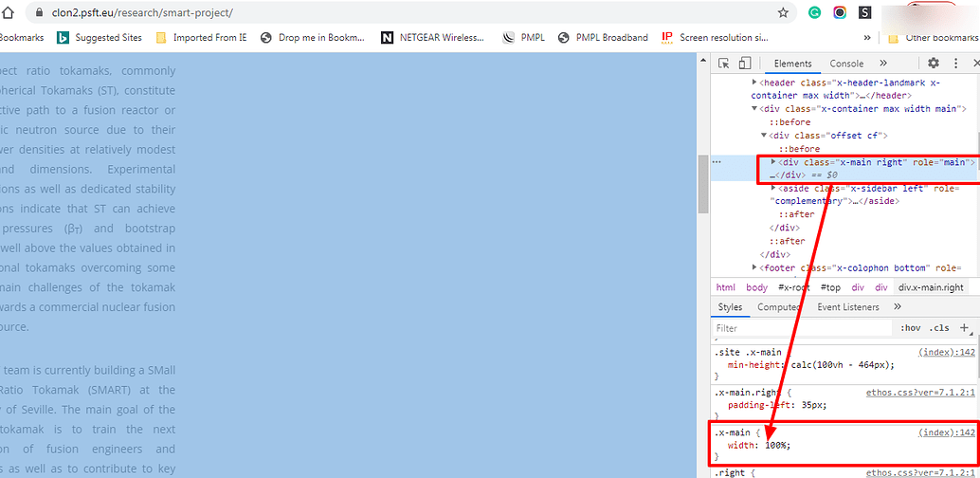Select html in the breadcrumb trail
The image size is (980, 478).
pos(726,287)
